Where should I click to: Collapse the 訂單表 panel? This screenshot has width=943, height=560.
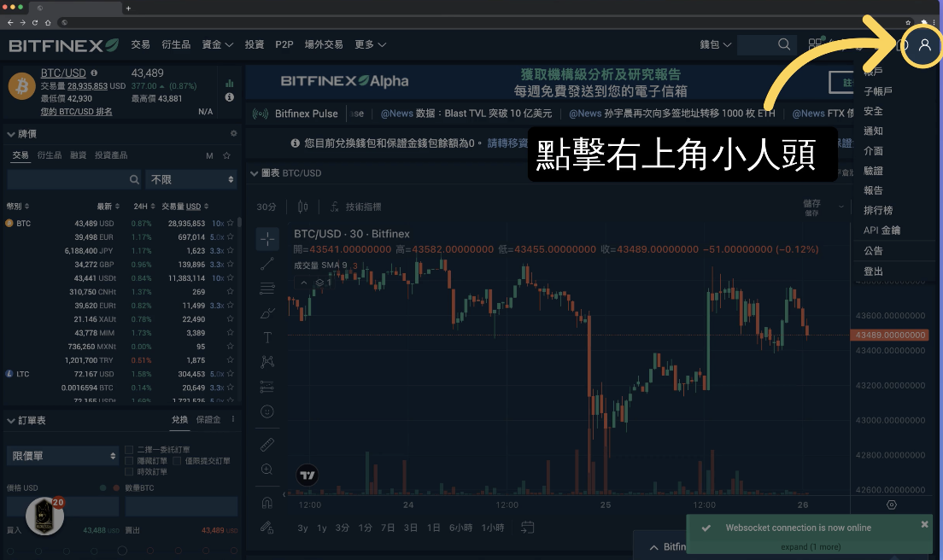click(x=11, y=421)
